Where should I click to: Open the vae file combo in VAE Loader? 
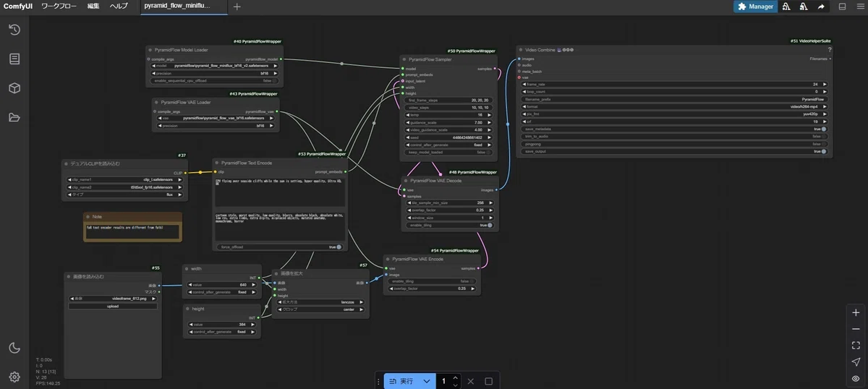pos(215,118)
